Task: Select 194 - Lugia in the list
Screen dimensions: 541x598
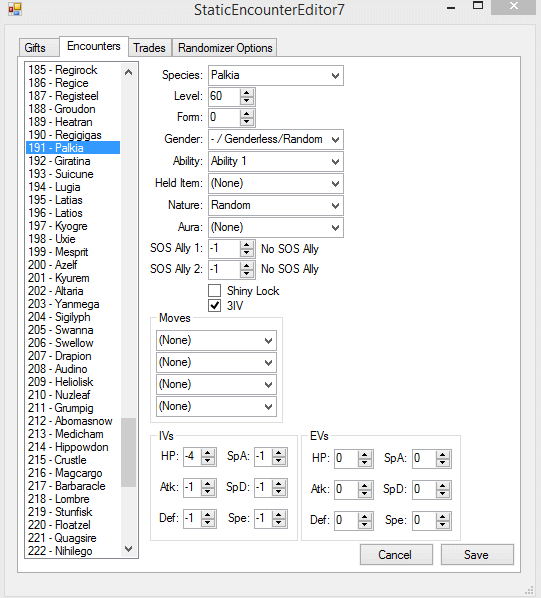Action: [x=73, y=187]
